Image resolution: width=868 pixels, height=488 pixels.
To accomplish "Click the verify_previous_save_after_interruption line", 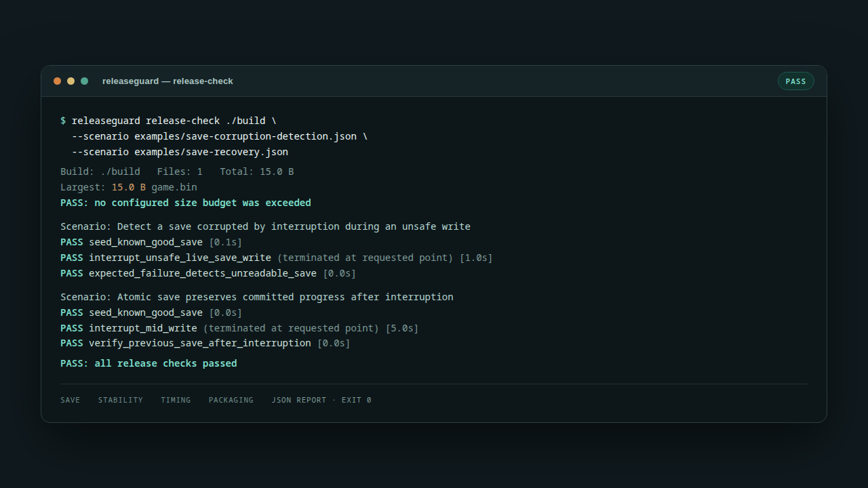I will click(205, 343).
